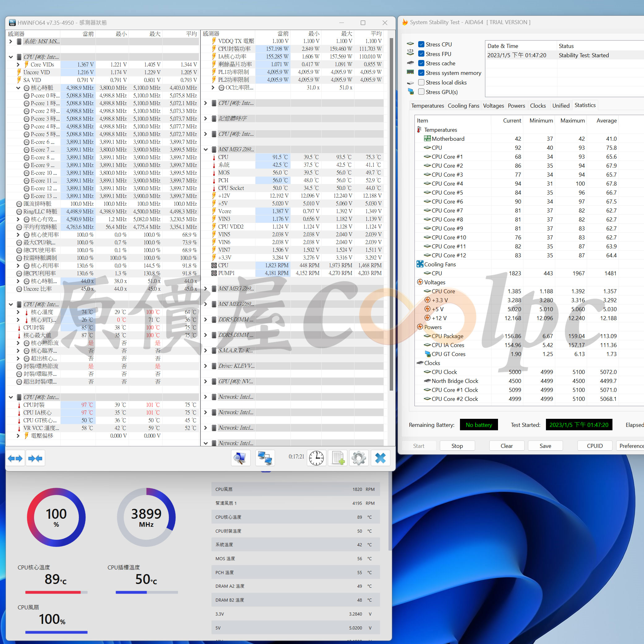
Task: Click the clock icon beside Ring/LLC 時脈 row
Action: pyautogui.click(x=19, y=212)
